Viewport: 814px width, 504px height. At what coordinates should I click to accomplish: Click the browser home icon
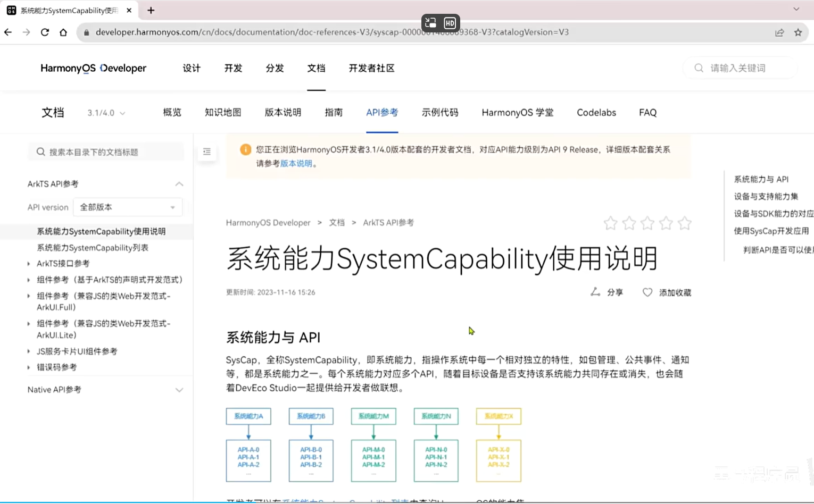tap(63, 32)
